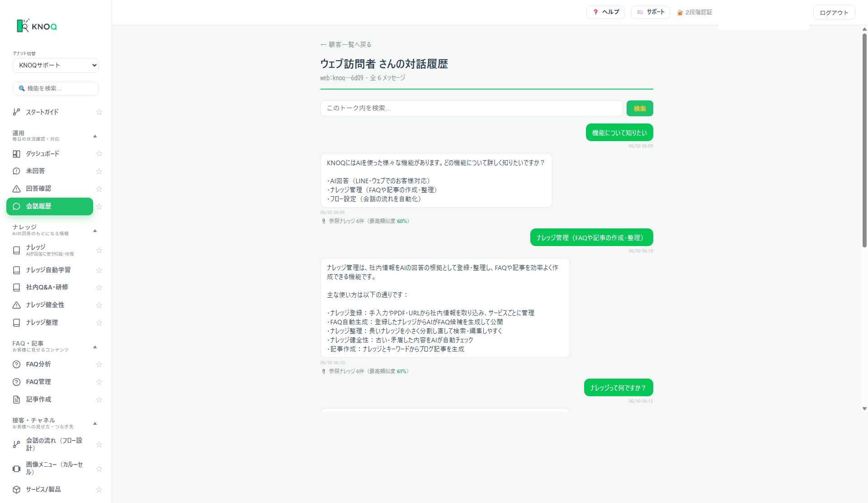Toggle the favorite star for 会話履歴
The height and width of the screenshot is (503, 868).
pos(99,206)
